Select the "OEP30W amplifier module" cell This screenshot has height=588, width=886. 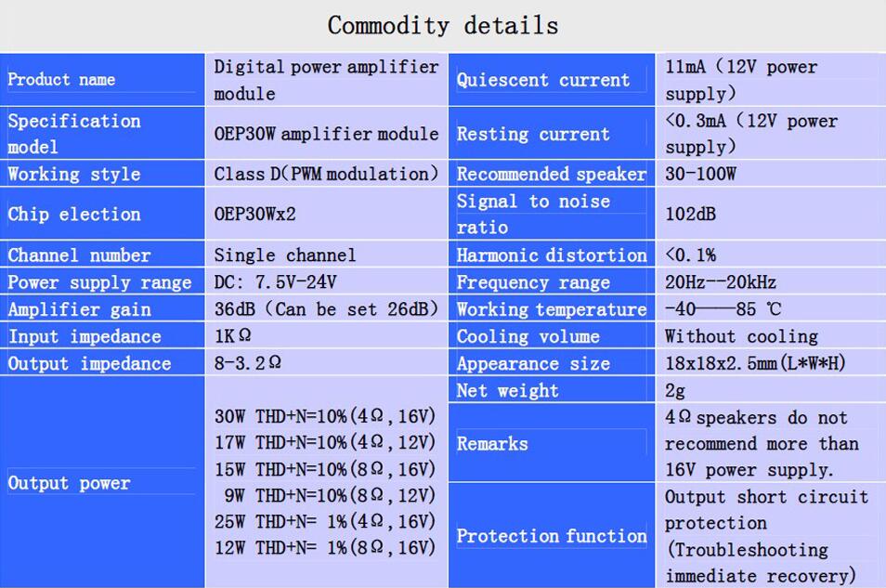[x=326, y=134]
